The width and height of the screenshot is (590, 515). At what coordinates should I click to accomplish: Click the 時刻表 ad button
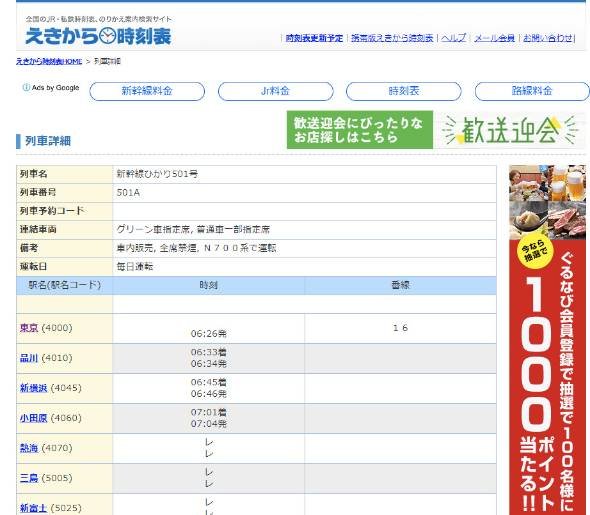404,91
